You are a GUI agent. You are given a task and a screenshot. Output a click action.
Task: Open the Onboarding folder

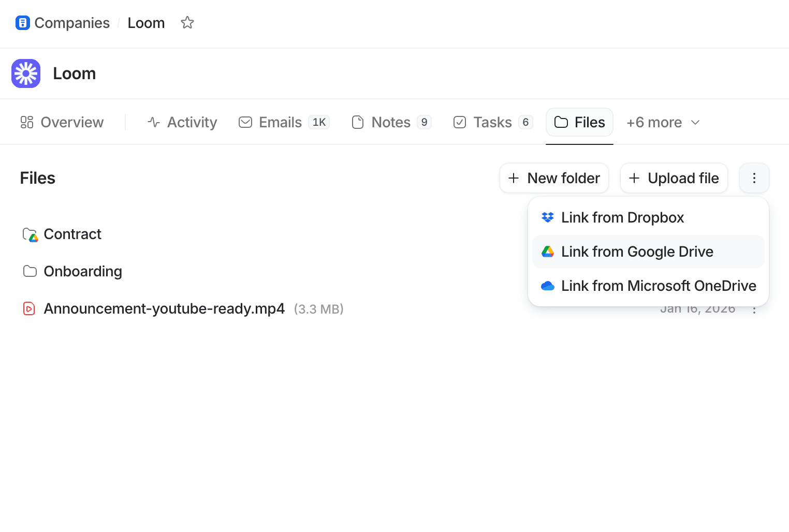pos(83,271)
